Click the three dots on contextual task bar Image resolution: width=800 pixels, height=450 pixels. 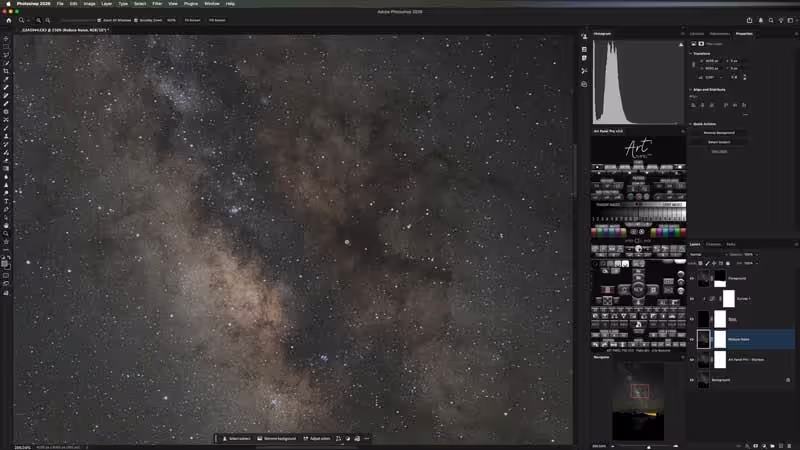(367, 438)
